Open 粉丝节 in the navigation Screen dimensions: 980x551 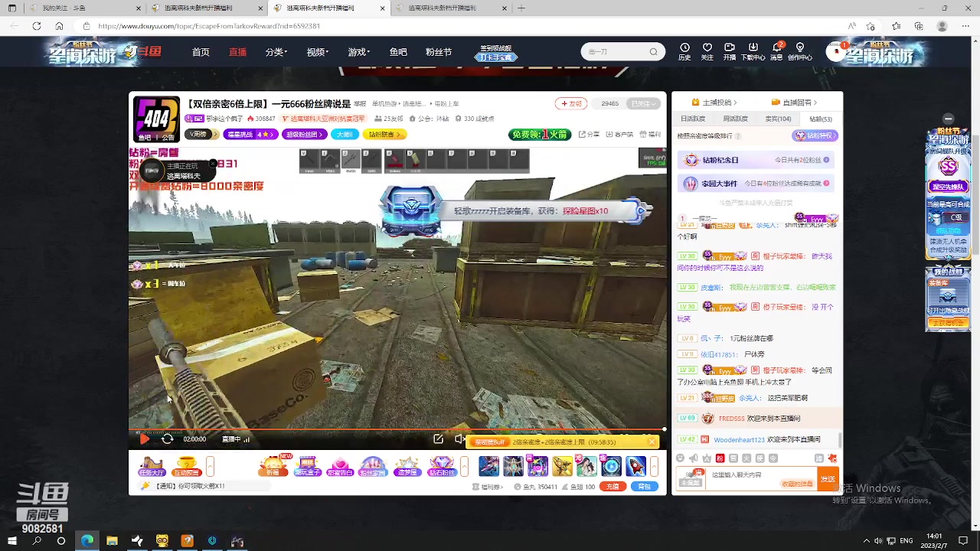click(439, 52)
